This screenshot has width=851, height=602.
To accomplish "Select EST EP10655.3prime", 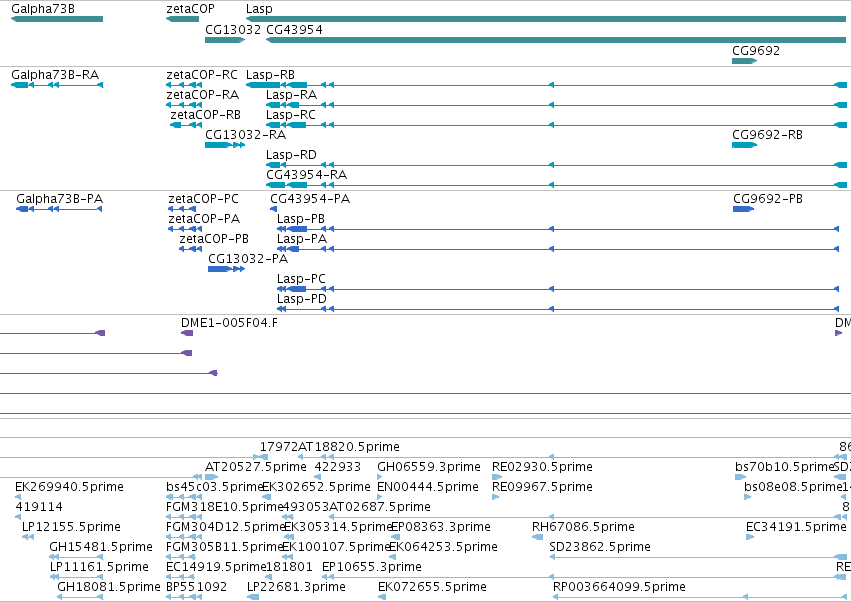I will [584, 577].
